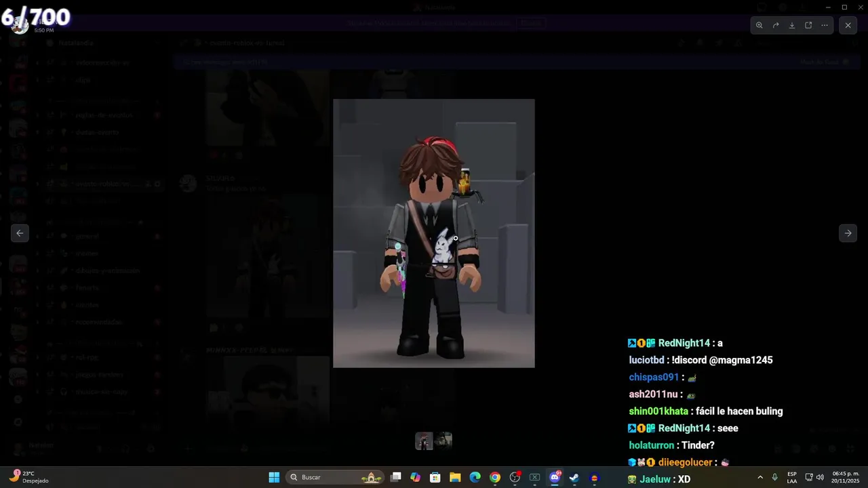Viewport: 868px width, 488px height.
Task: Open Steam from the taskbar
Action: 574,477
